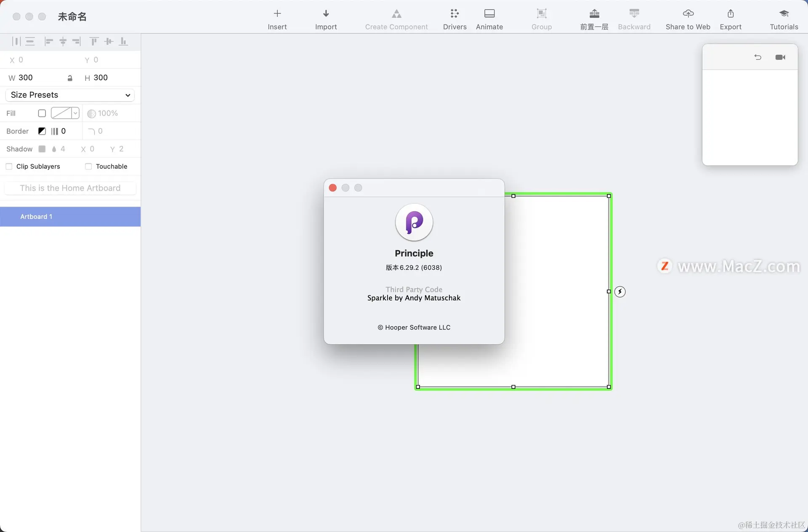Enable the Touchable checkbox
The height and width of the screenshot is (532, 808).
click(88, 167)
